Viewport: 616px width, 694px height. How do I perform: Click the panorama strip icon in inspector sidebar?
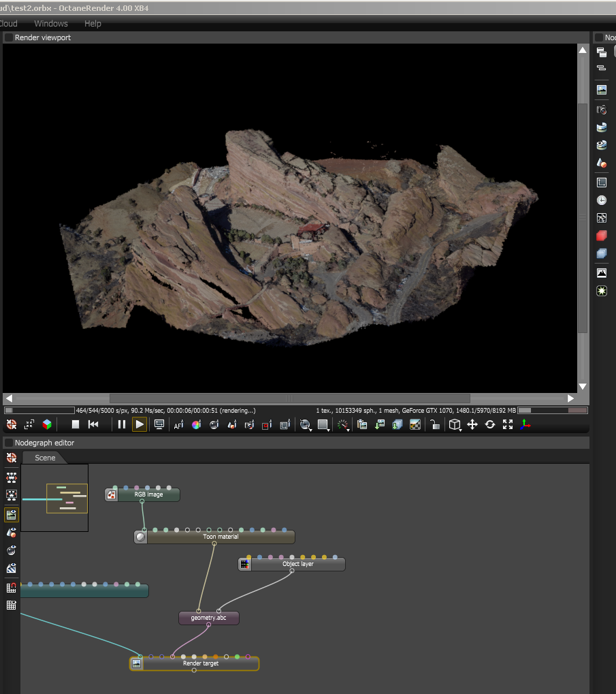(602, 127)
